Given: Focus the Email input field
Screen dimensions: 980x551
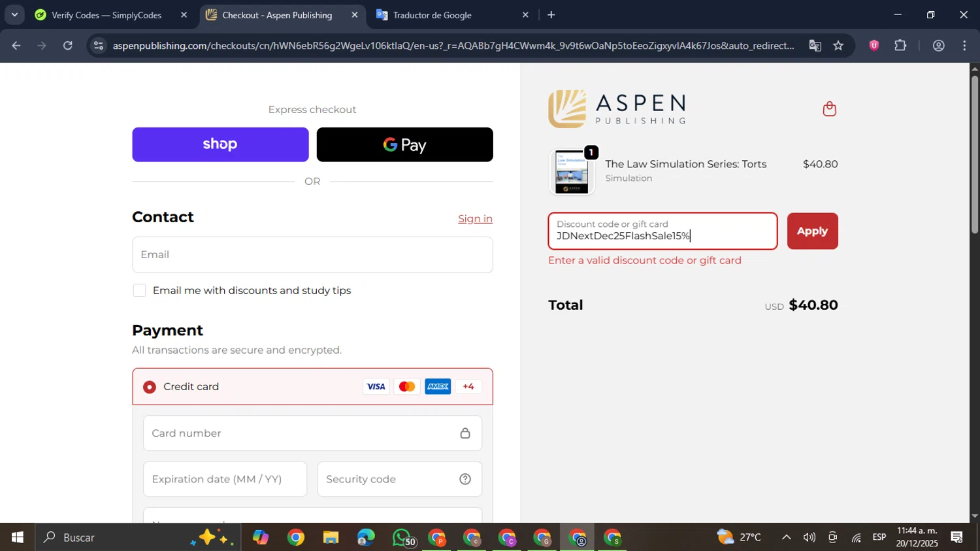Looking at the screenshot, I should click(x=312, y=255).
